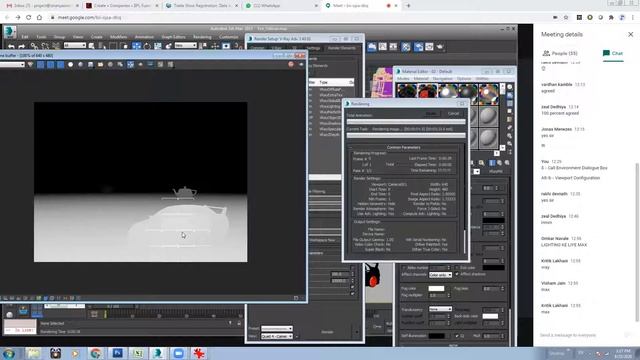Click the gray sphere monochrome icon in frame buffer
This screenshot has width=640, height=360.
[80, 64]
